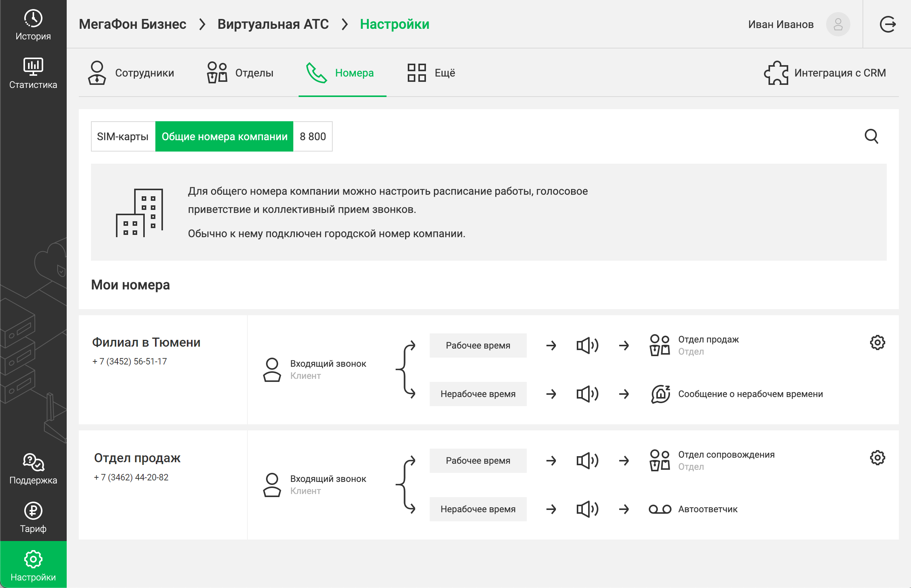Click the Филиал в Тюмени working-hours greeting speaker icon

(x=587, y=346)
